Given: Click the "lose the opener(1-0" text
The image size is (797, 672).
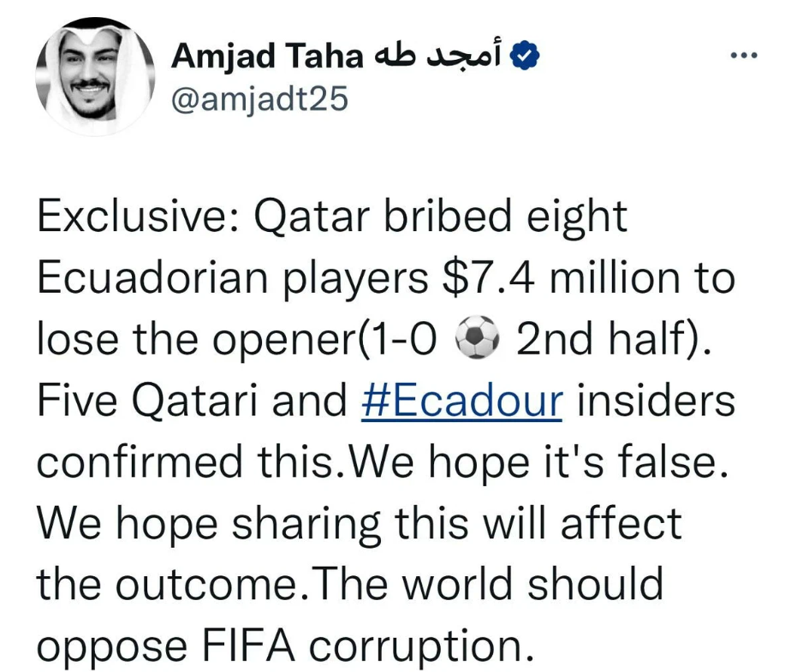Looking at the screenshot, I should click(x=236, y=340).
